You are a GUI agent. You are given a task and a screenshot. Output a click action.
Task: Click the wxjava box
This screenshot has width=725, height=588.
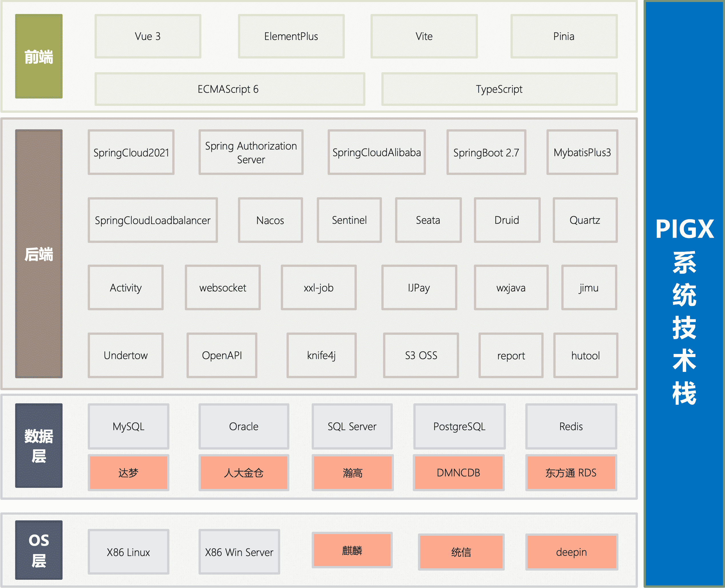pos(511,287)
